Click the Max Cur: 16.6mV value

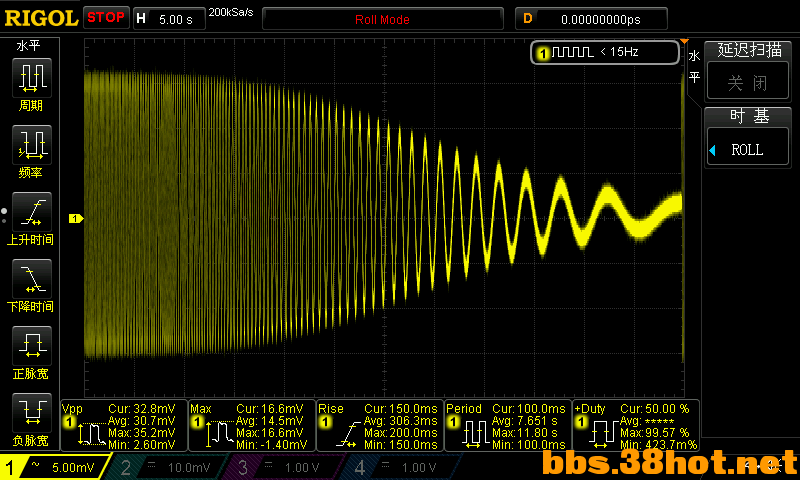pyautogui.click(x=270, y=409)
